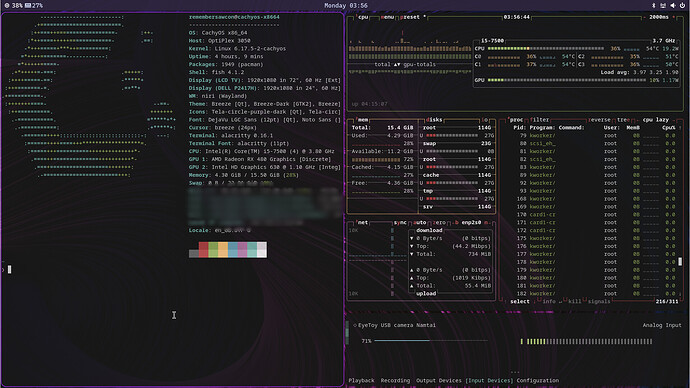
Task: Click the volume speaker icon in top bar
Action: coord(672,6)
